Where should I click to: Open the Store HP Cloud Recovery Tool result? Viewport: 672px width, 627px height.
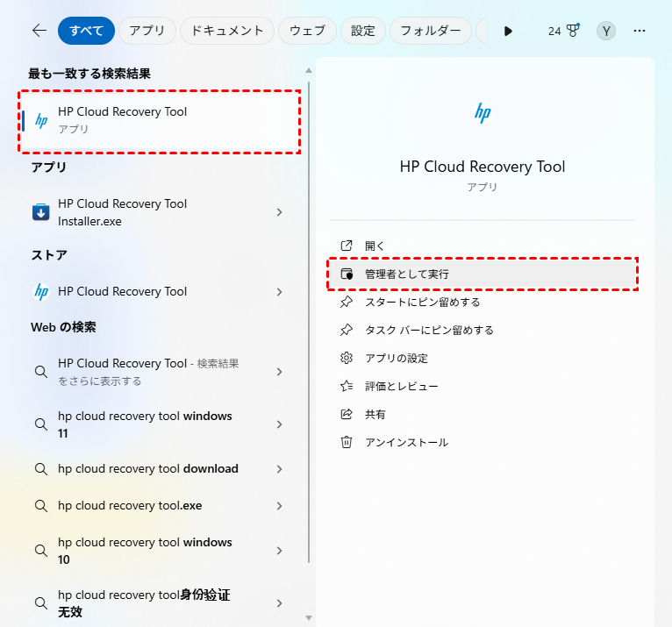click(x=160, y=292)
